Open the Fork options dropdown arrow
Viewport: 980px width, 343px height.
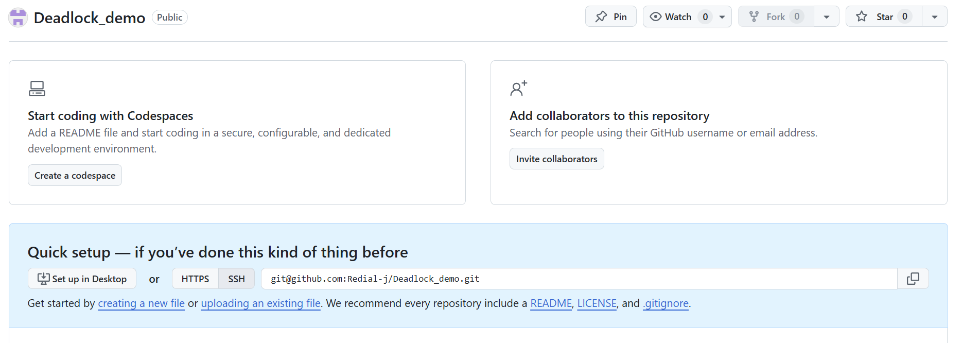(826, 17)
